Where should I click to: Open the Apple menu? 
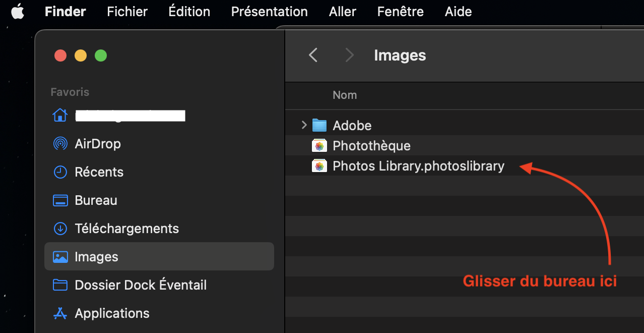click(x=18, y=12)
